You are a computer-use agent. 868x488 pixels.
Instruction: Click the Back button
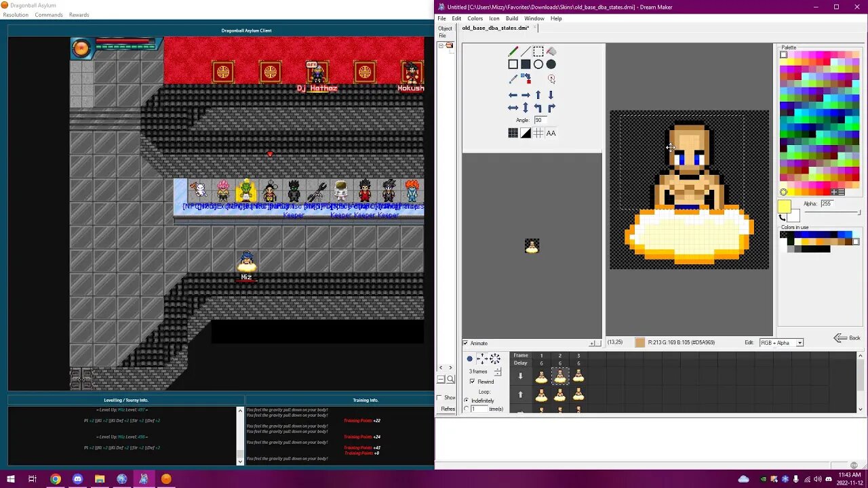tap(847, 338)
